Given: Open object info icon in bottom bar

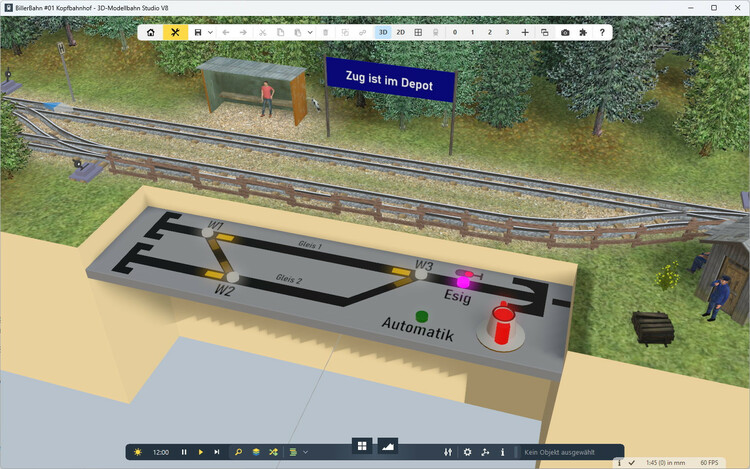Looking at the screenshot, I should tap(502, 452).
